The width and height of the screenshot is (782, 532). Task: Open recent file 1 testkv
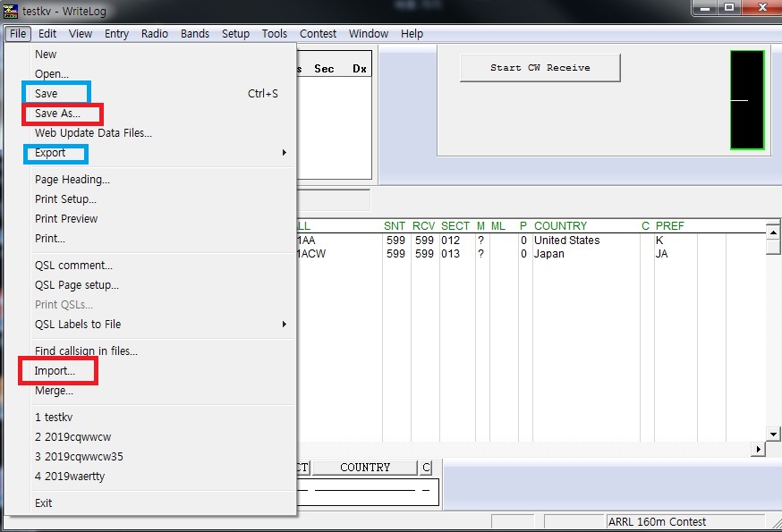(x=149, y=417)
